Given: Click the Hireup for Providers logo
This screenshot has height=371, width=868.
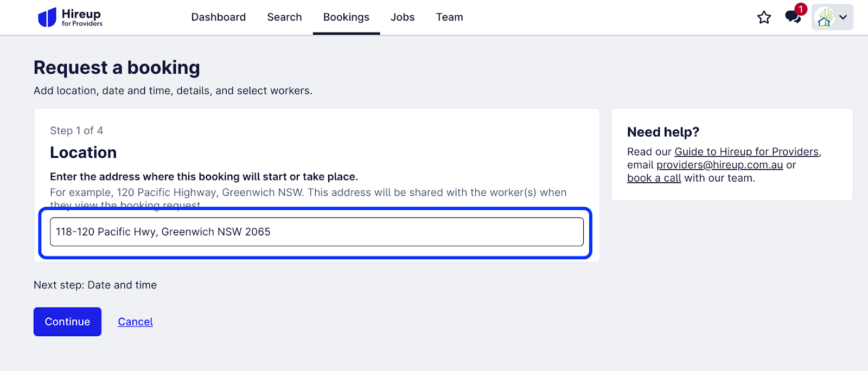Looking at the screenshot, I should [x=70, y=17].
